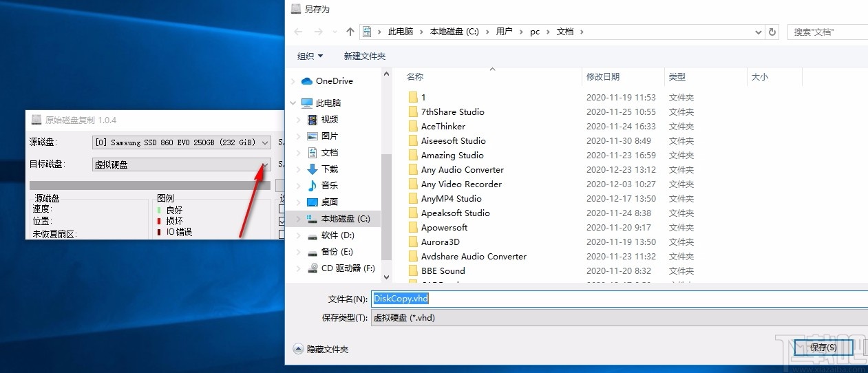Click the 文档 documents icon in tree

[x=313, y=153]
